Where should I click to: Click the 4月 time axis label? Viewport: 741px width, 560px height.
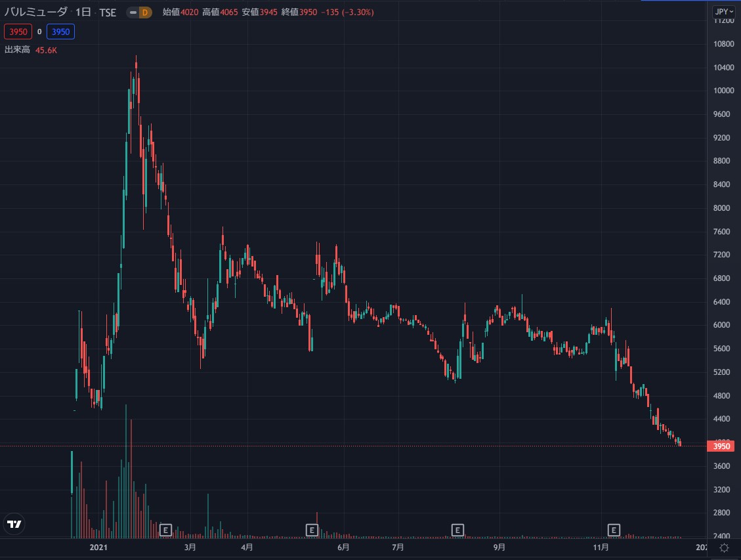[247, 548]
